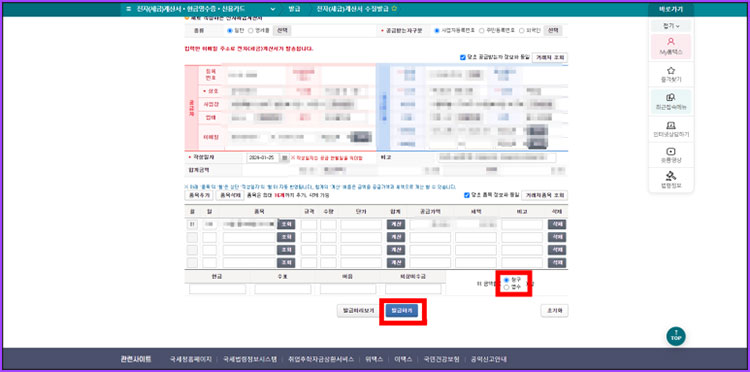Open 전자(세금)계산서·현금영수증·신용카드 menu
Screen dimensions: 750x372
tap(191, 9)
